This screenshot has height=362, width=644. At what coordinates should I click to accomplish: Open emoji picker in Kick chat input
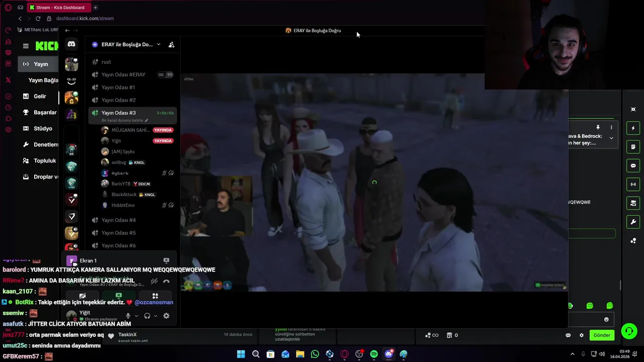(x=606, y=319)
